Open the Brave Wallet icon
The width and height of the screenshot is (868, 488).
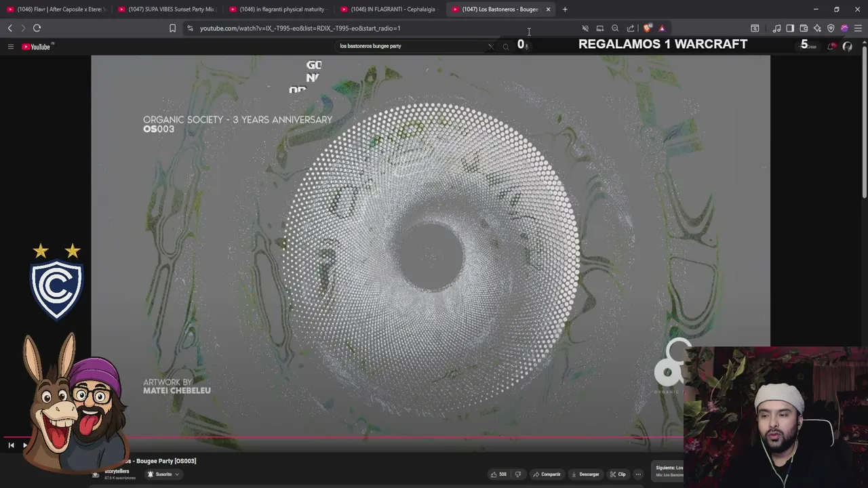(804, 28)
